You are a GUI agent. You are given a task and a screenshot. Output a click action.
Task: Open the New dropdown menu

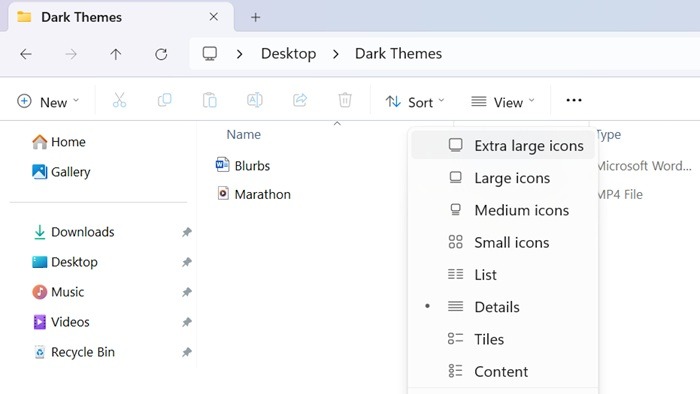click(x=48, y=102)
